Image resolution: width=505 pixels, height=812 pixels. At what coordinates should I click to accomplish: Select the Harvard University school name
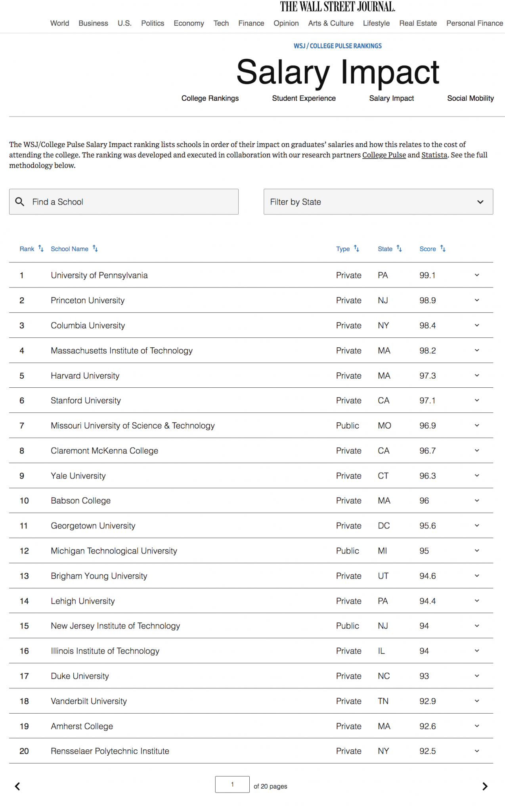click(x=85, y=375)
